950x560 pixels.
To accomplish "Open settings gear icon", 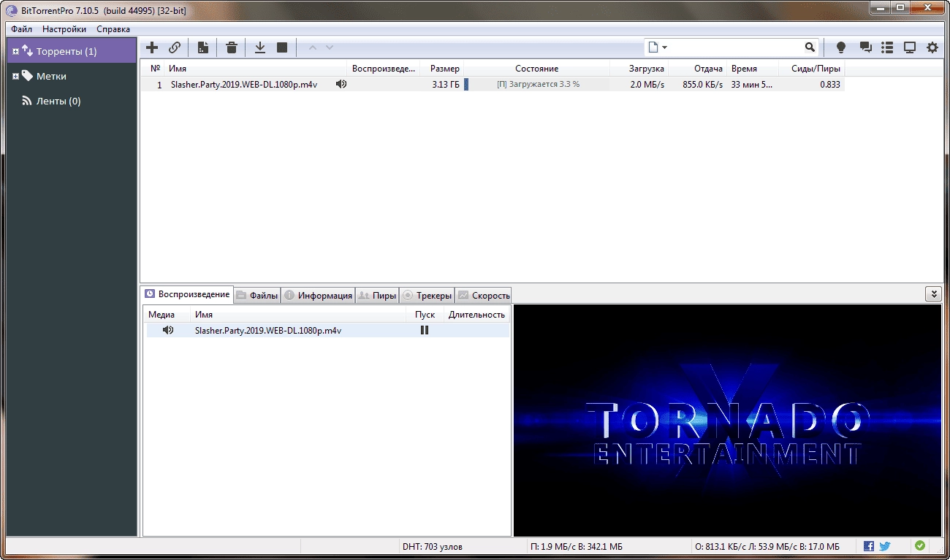I will point(932,47).
